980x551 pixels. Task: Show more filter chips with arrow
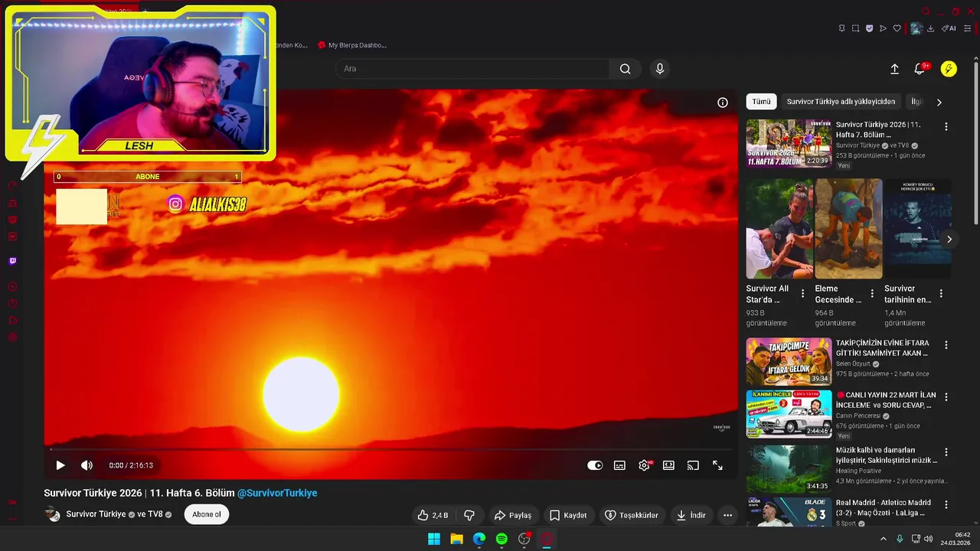[x=939, y=102]
